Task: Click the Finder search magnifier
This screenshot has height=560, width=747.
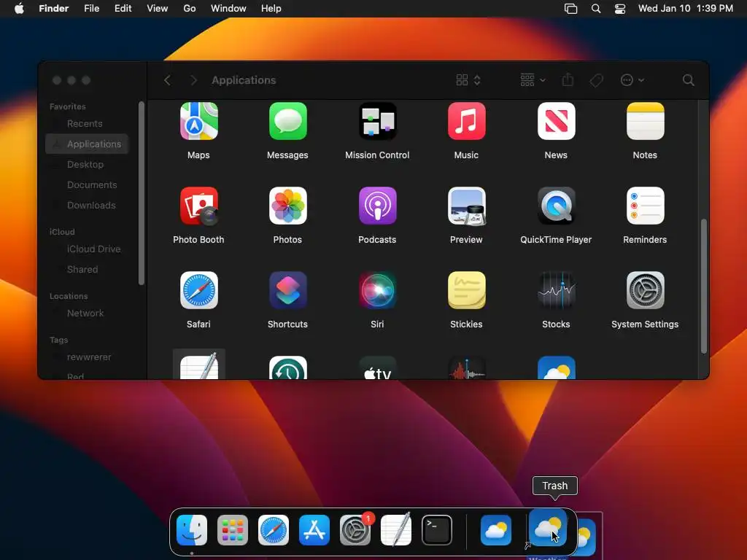Action: pos(689,80)
